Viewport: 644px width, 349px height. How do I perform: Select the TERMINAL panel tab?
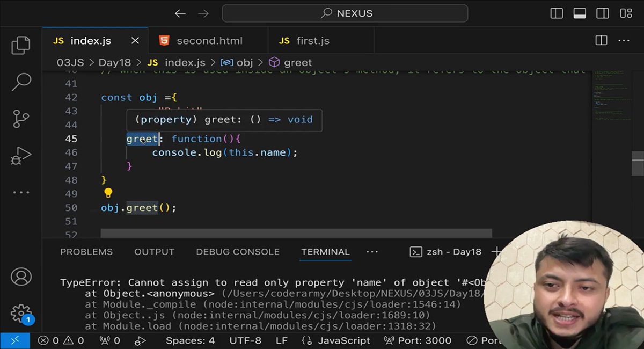click(325, 252)
